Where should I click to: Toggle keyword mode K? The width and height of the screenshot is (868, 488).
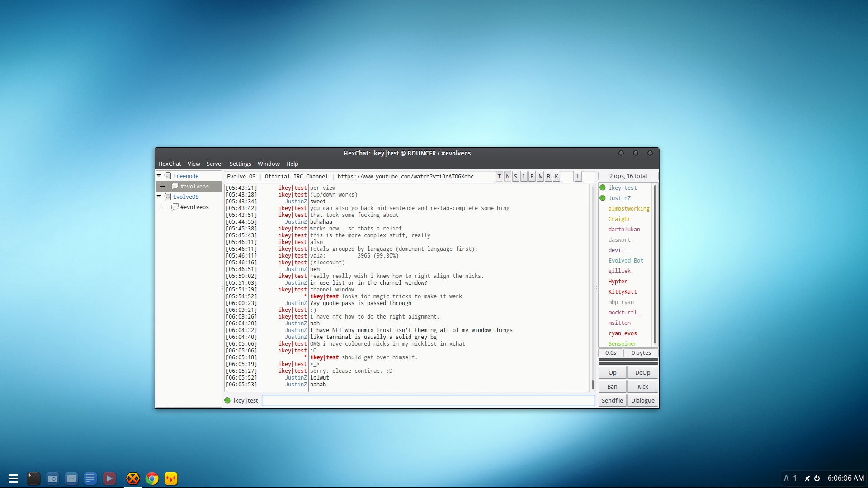557,176
